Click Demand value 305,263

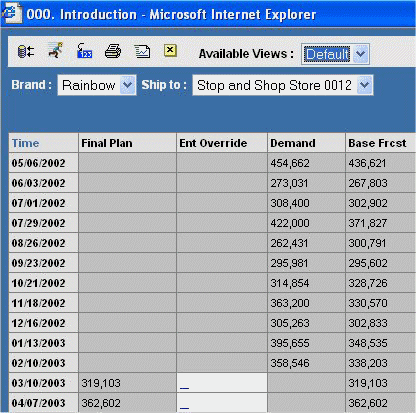click(290, 323)
